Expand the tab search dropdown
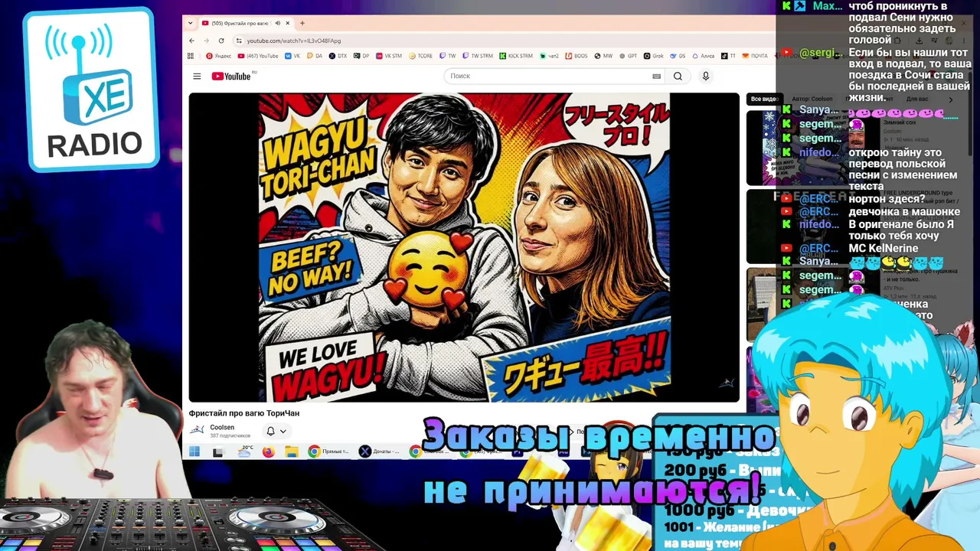Image resolution: width=980 pixels, height=551 pixels. point(191,23)
